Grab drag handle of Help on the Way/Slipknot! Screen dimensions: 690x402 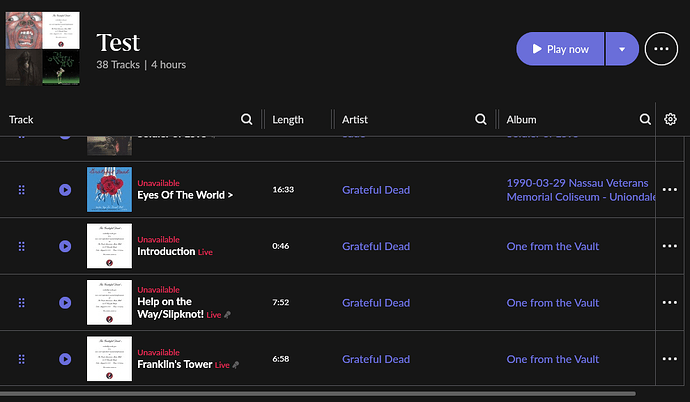pos(22,303)
